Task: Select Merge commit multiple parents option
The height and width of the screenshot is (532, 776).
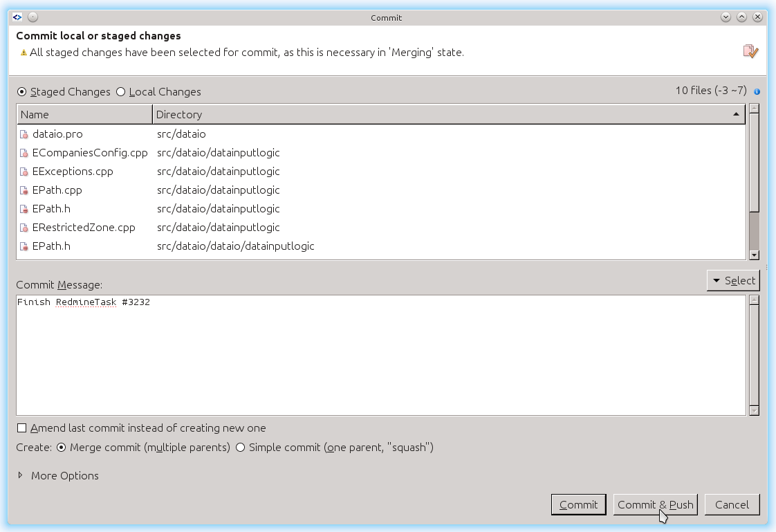Action: point(62,448)
